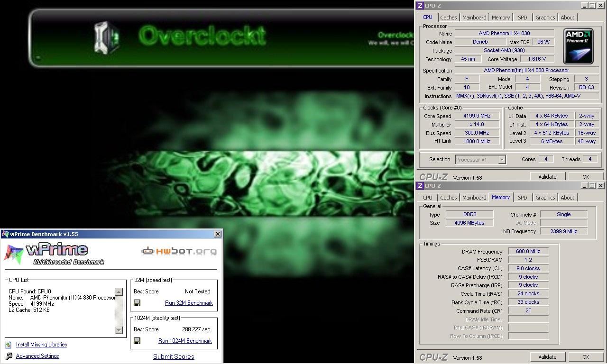Click the Technology 45 nm value
607x364 pixels.
(x=468, y=59)
